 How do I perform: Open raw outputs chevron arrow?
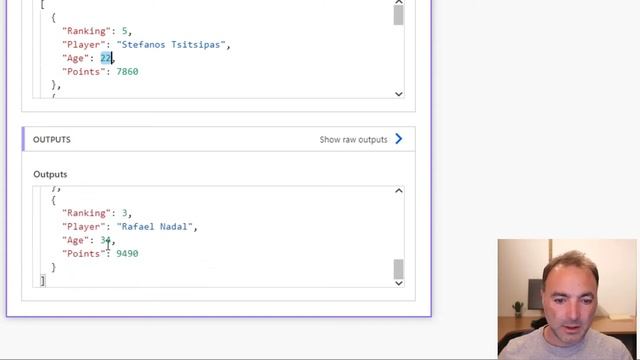(x=399, y=139)
